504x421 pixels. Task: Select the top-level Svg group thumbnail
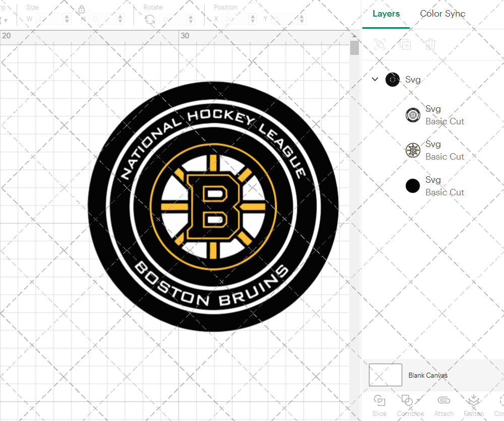[x=393, y=80]
